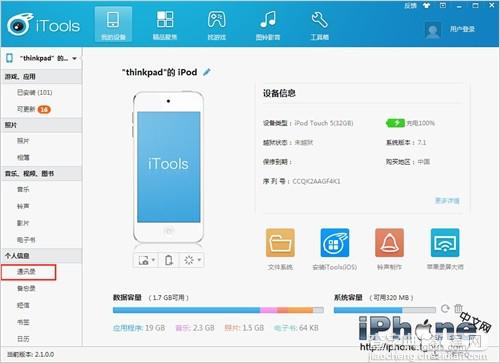Open the more details link in device info
500x363 pixels.
pyautogui.click(x=447, y=201)
